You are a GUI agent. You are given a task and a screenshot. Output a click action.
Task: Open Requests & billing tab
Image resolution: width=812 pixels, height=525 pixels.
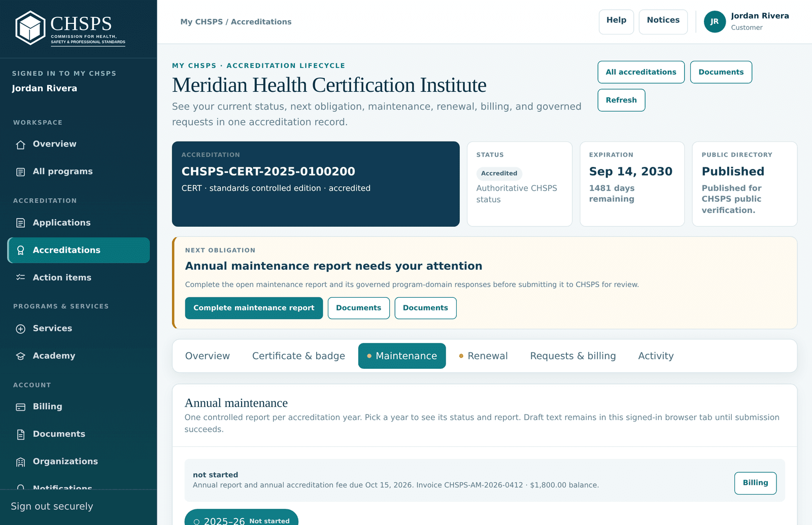[573, 356]
